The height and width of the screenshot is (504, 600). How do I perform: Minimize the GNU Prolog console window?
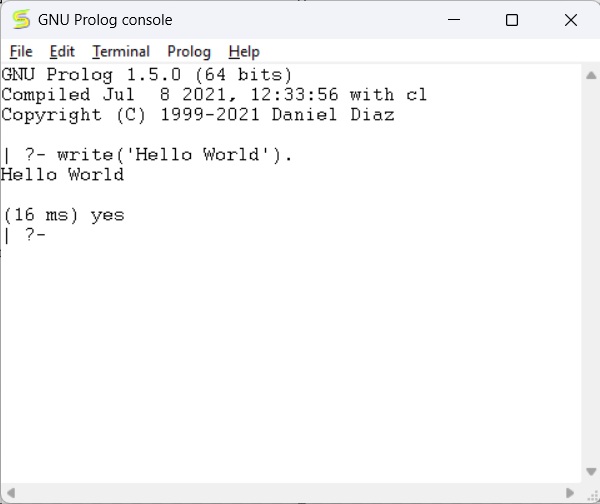[455, 20]
